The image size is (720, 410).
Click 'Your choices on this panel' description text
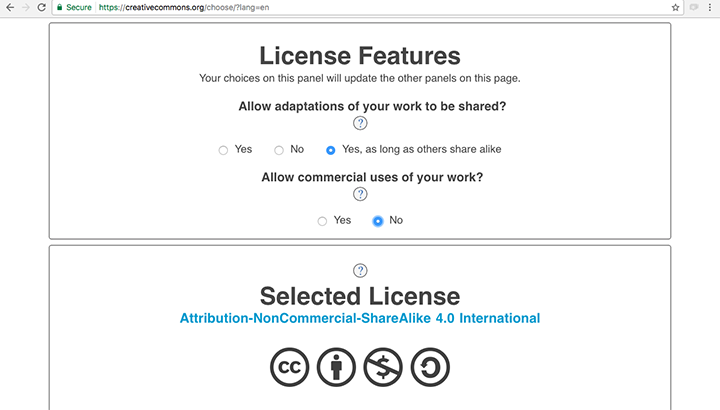click(360, 79)
